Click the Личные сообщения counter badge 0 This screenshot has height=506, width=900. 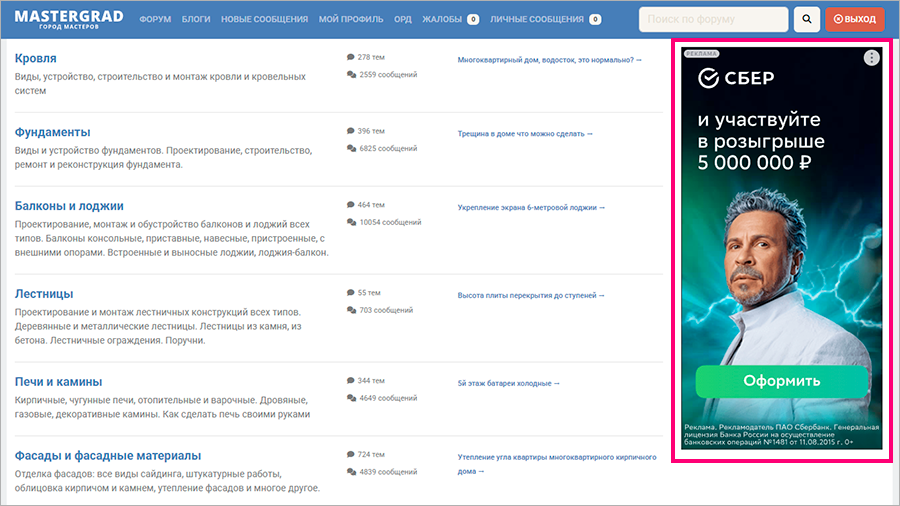point(595,19)
